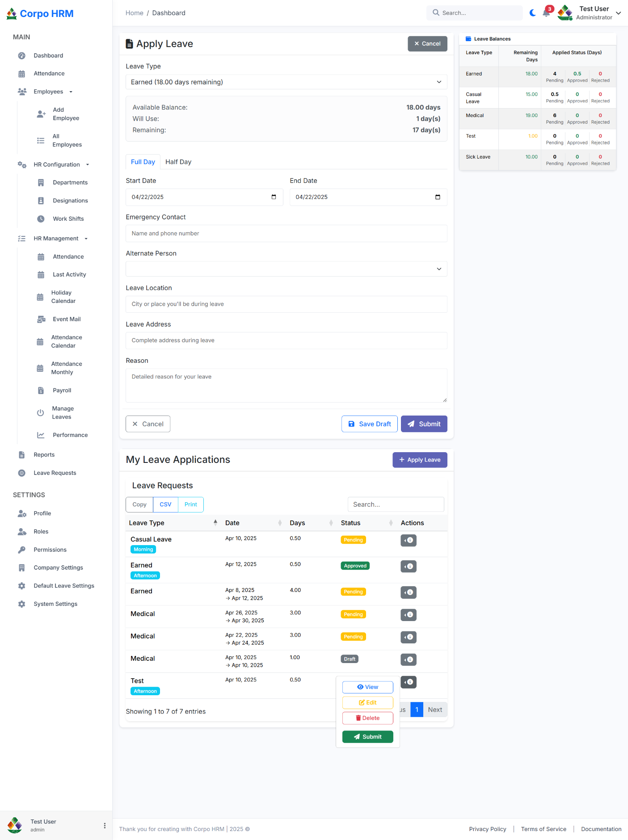Click the Emergency Contact input field
The image size is (628, 840).
coord(286,234)
